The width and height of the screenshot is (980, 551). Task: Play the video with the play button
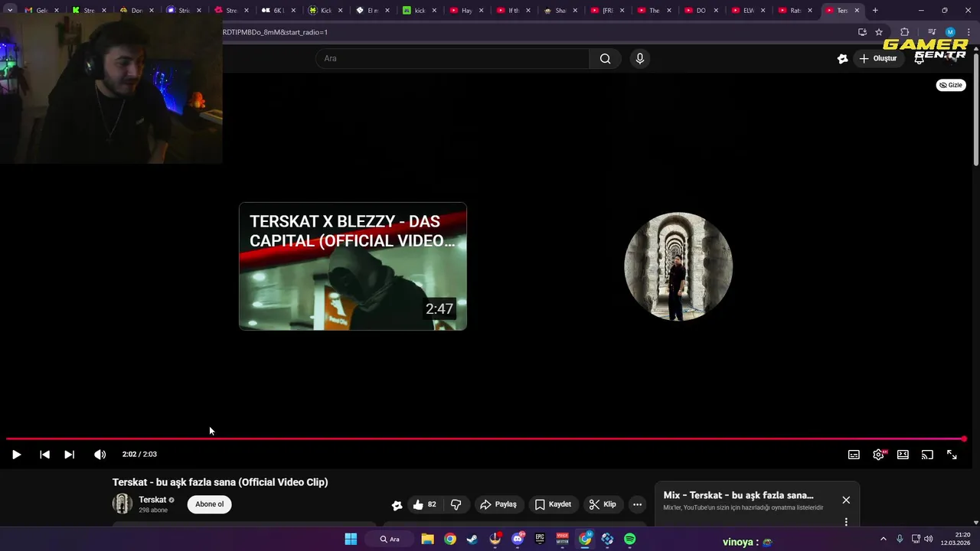[16, 455]
